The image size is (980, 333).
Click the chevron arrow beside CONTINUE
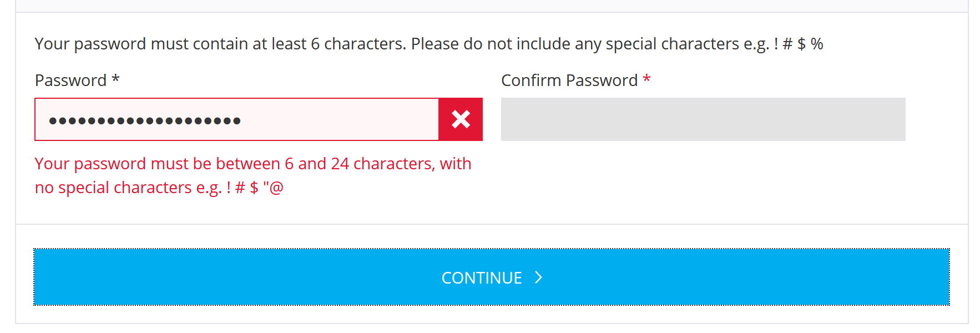[538, 277]
